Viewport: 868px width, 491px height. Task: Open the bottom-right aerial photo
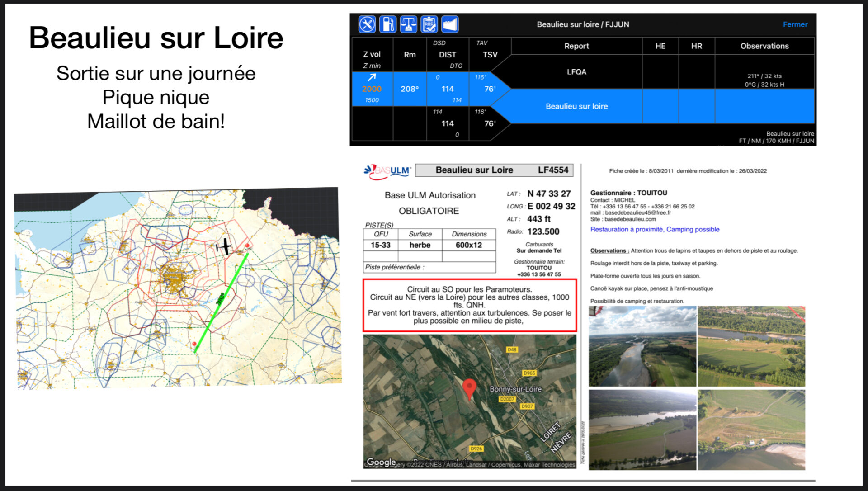751,430
